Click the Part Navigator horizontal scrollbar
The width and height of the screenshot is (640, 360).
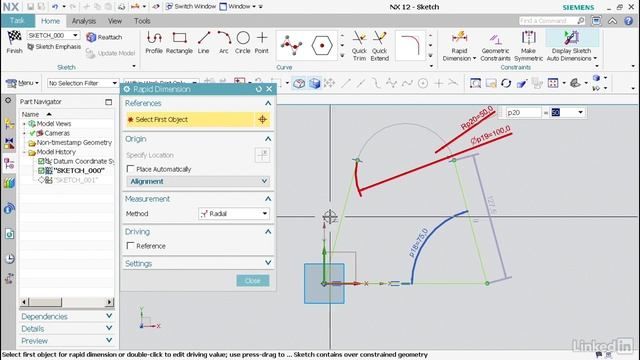click(67, 302)
